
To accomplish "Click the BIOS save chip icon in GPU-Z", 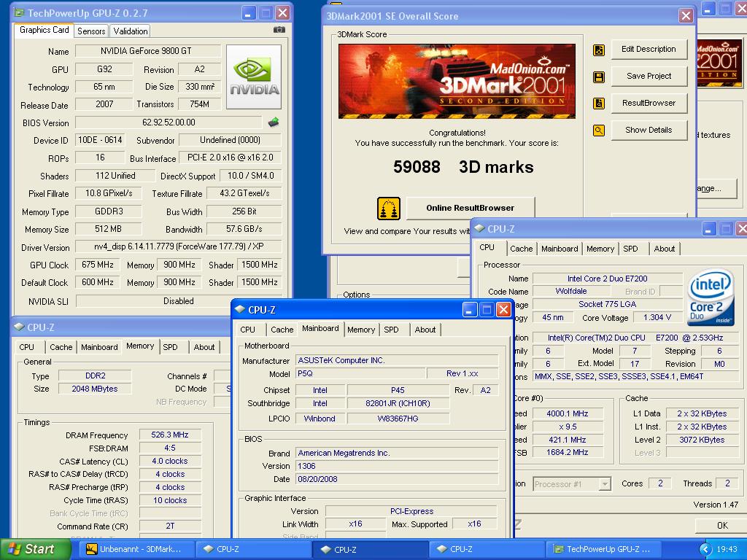I will [x=274, y=122].
